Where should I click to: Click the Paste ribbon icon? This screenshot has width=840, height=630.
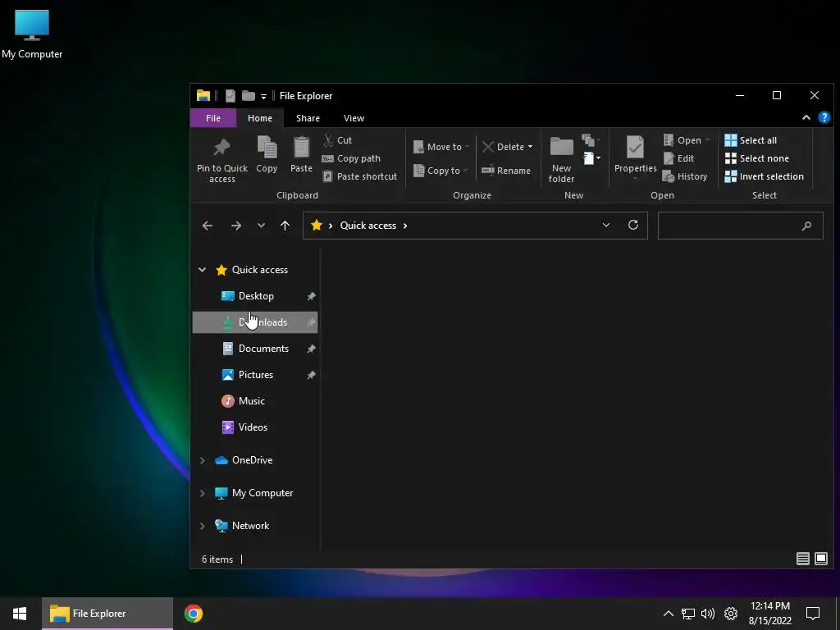(x=301, y=148)
